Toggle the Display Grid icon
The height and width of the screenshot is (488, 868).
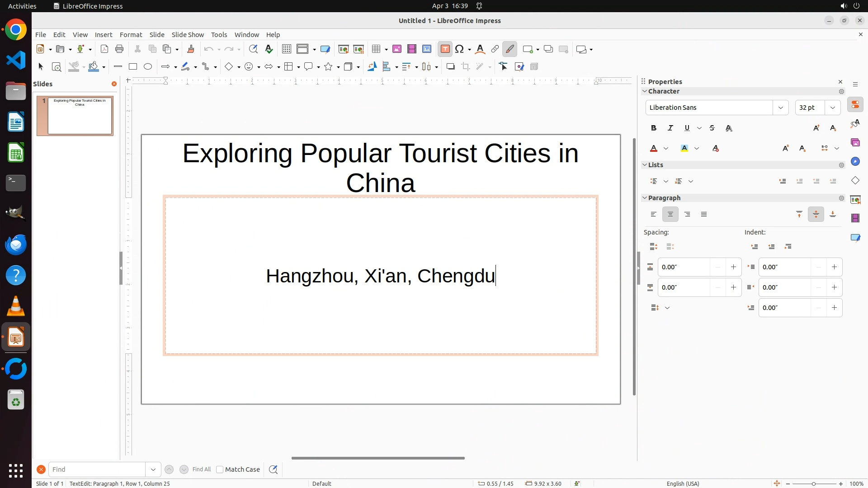click(x=286, y=49)
